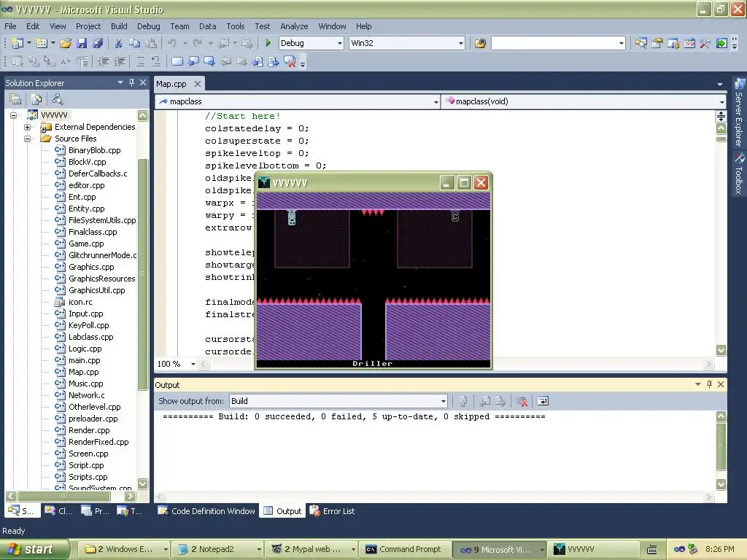
Task: Open the Toolbox via wrench icon
Action: (x=705, y=43)
